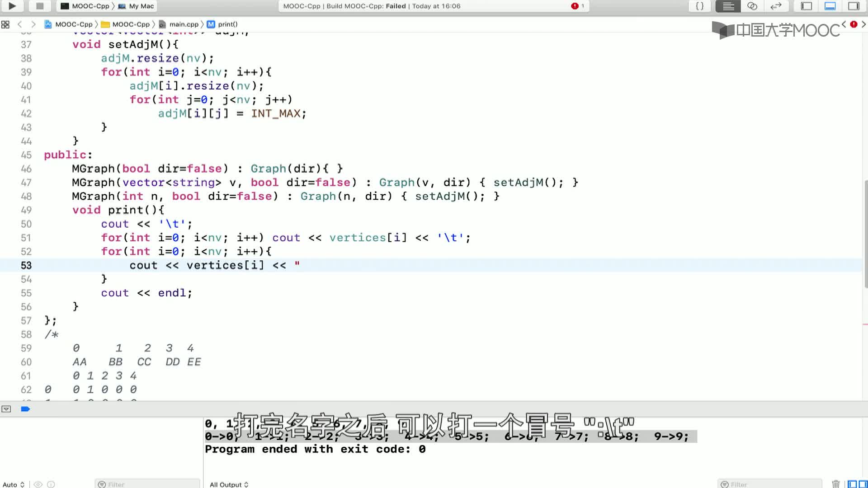Image resolution: width=868 pixels, height=488 pixels.
Task: Select the MOOC-Cpp scheme in toolbar
Action: [85, 6]
